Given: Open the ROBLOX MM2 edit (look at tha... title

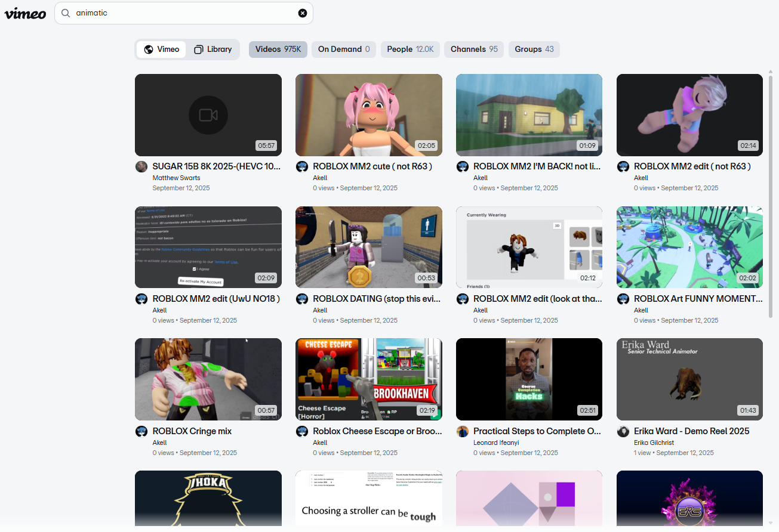Looking at the screenshot, I should 538,299.
